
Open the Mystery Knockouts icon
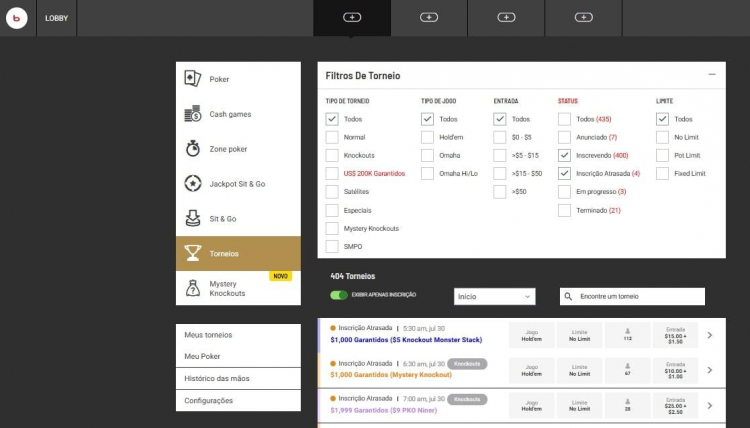tap(193, 288)
